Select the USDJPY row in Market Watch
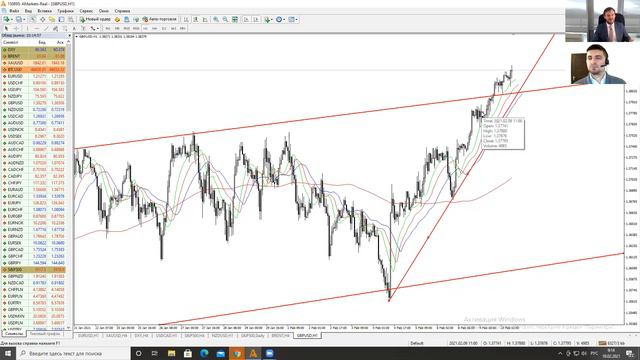The height and width of the screenshot is (360, 640). pyautogui.click(x=33, y=89)
